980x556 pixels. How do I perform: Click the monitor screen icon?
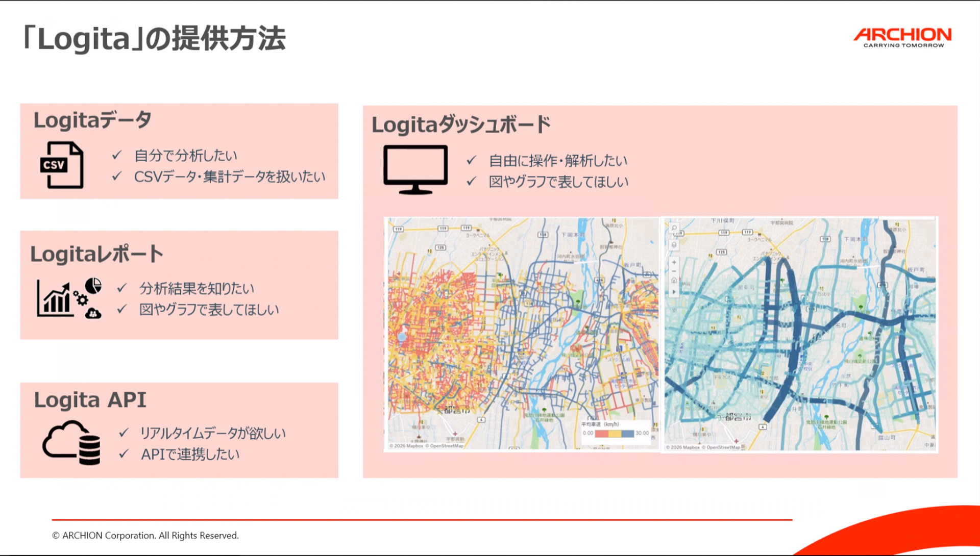[x=415, y=170]
